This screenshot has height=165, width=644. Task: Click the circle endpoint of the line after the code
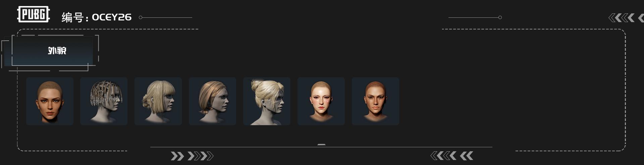tap(141, 17)
